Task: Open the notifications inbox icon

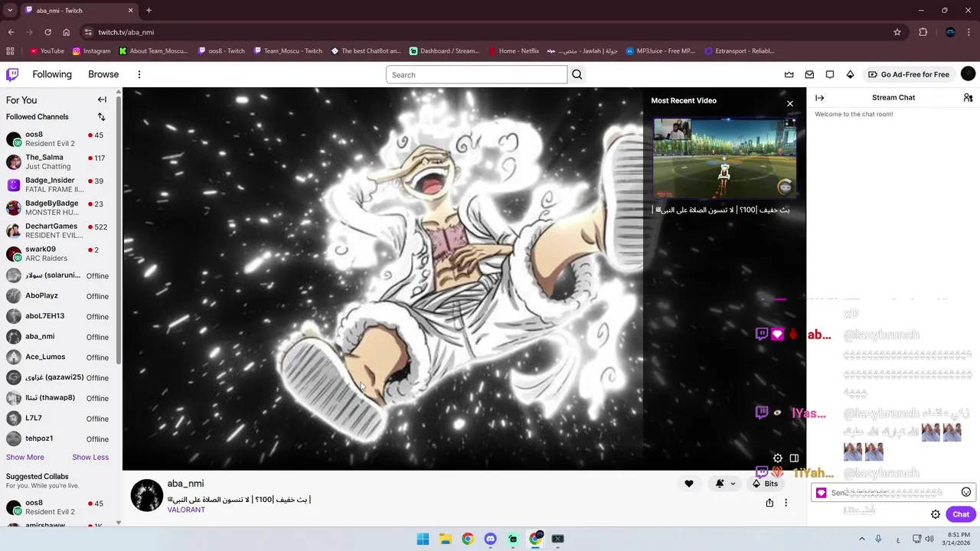Action: click(x=809, y=74)
